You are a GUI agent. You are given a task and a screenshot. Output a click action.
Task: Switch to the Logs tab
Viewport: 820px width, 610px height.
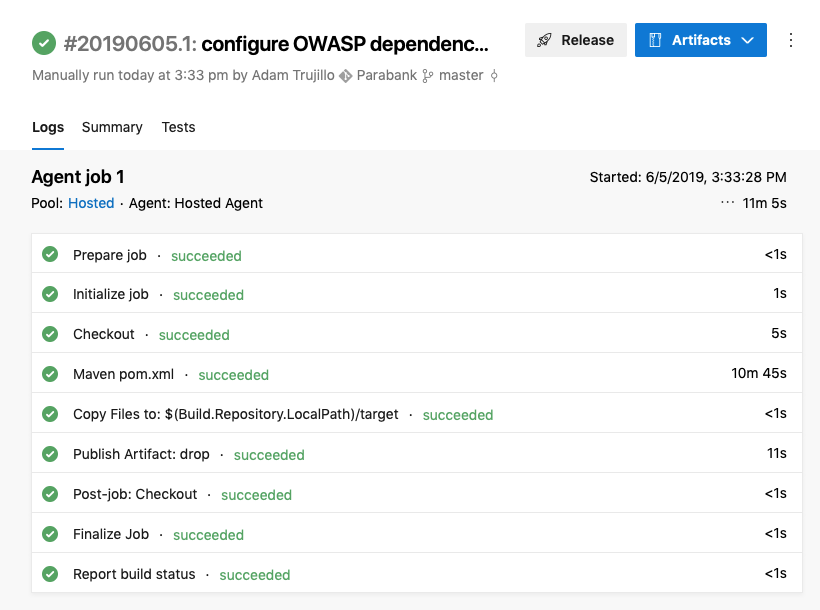(x=48, y=127)
